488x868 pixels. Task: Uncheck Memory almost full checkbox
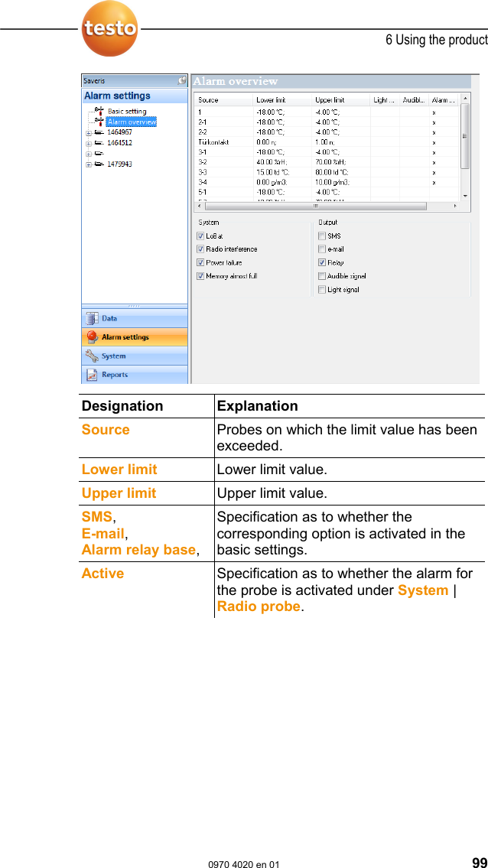click(x=201, y=275)
